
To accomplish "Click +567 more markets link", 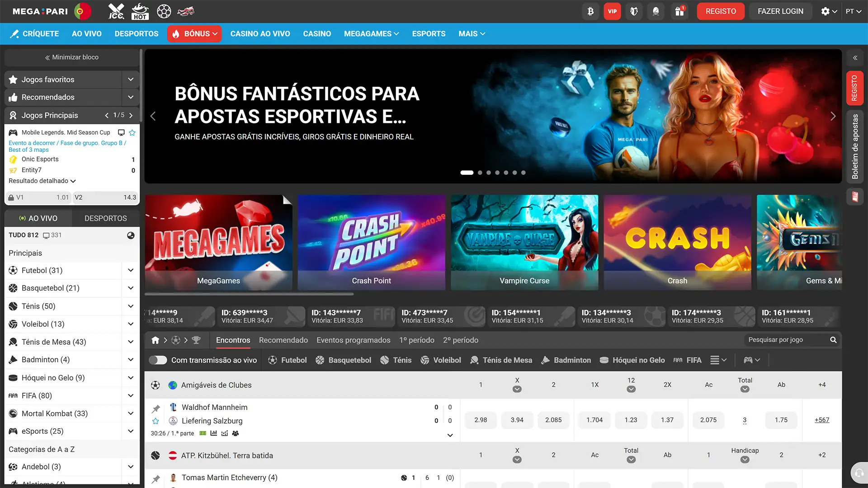I will (822, 420).
